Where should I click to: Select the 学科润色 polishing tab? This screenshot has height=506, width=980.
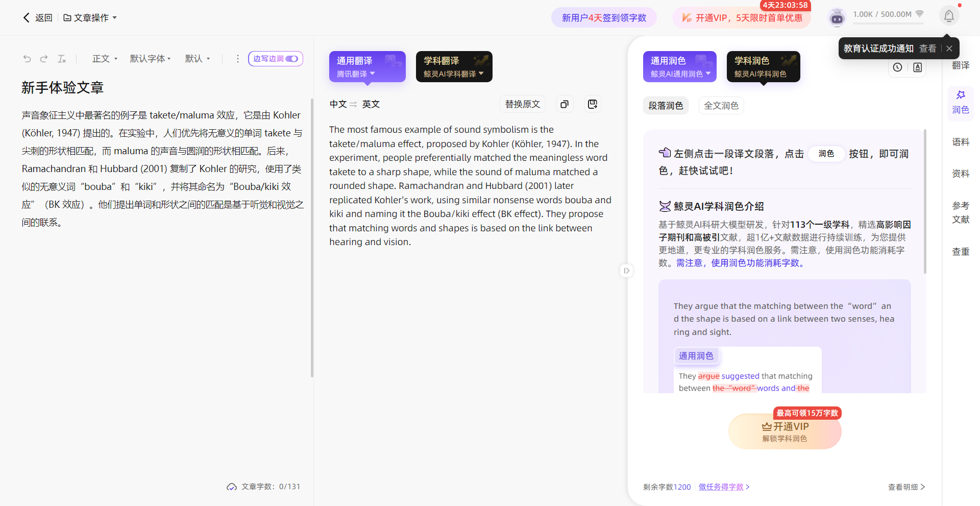(x=763, y=66)
